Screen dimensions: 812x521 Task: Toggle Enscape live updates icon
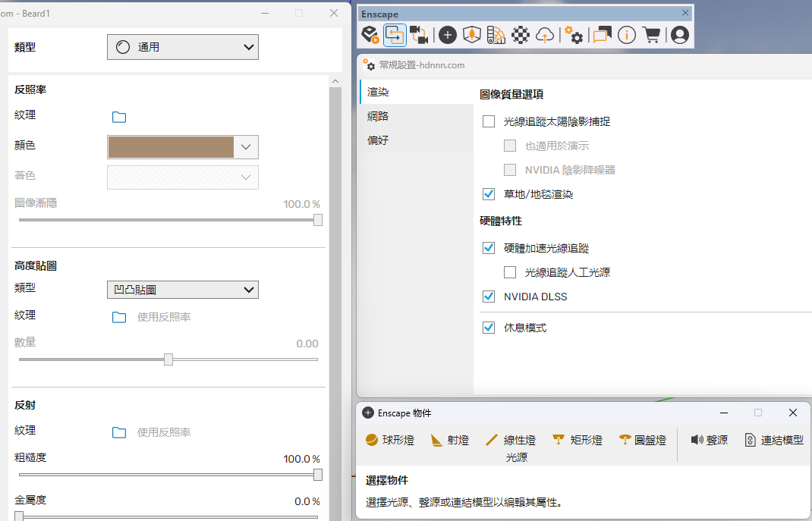(x=394, y=34)
